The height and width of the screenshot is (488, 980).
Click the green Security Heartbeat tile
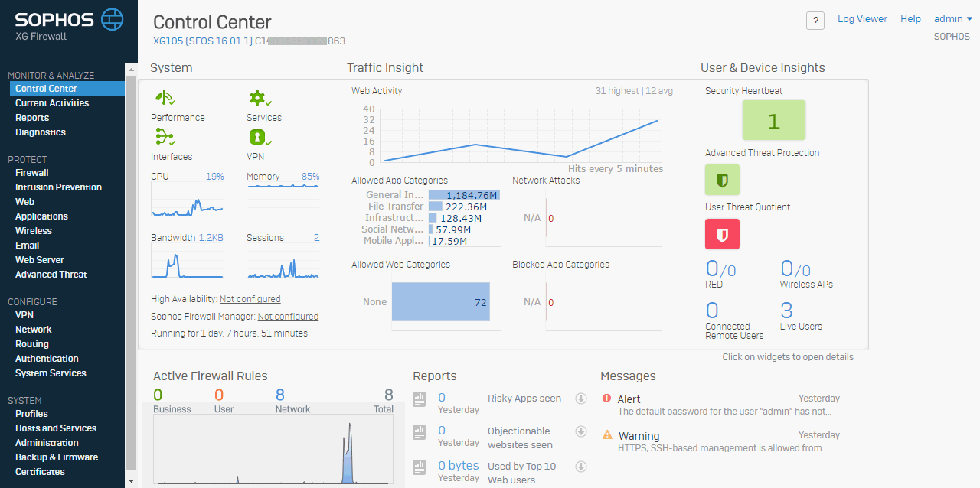click(x=773, y=121)
